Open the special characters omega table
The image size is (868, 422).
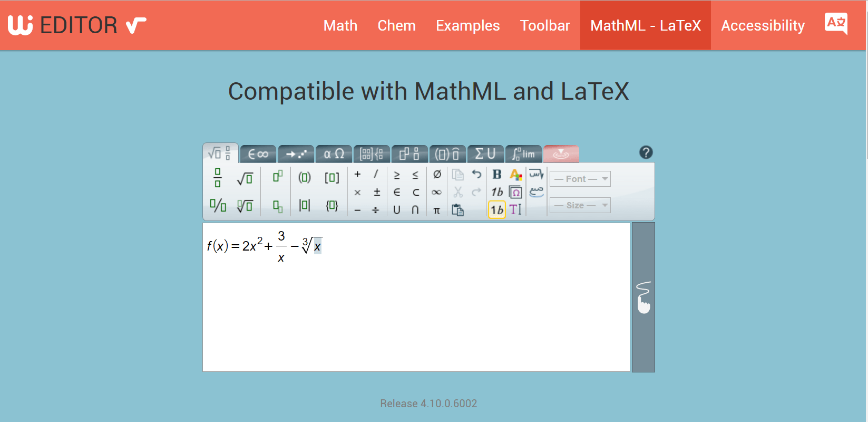(x=516, y=192)
